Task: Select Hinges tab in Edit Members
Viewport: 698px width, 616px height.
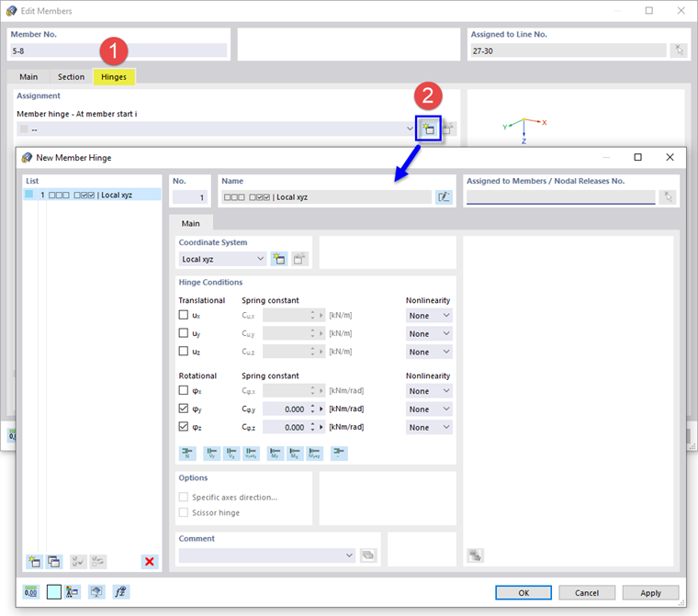Action: point(114,76)
